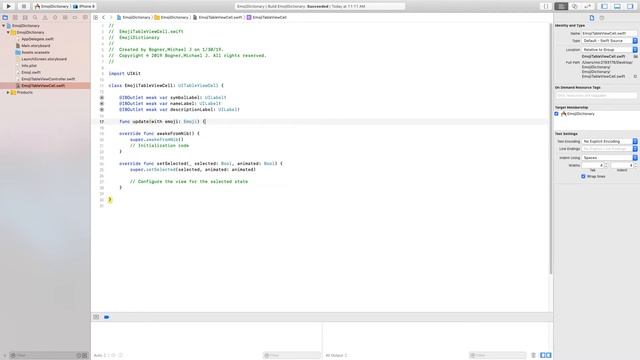Go back in editor history

point(104,18)
